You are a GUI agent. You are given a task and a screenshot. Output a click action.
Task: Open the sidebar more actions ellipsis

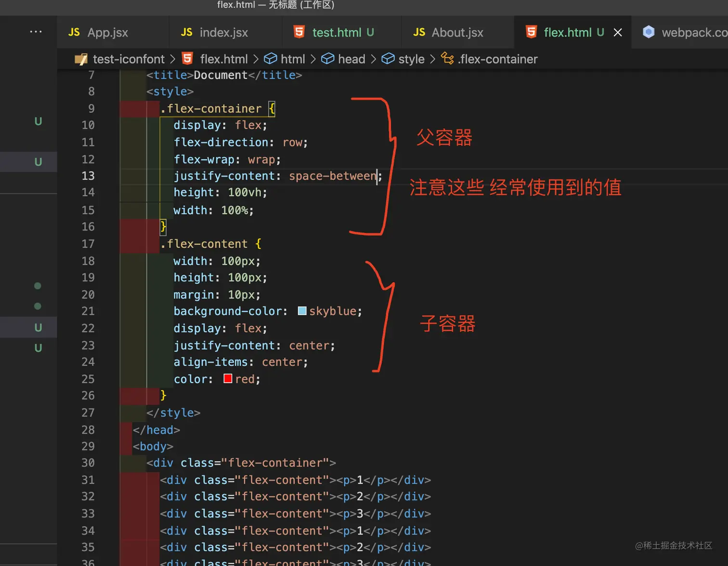point(36,32)
